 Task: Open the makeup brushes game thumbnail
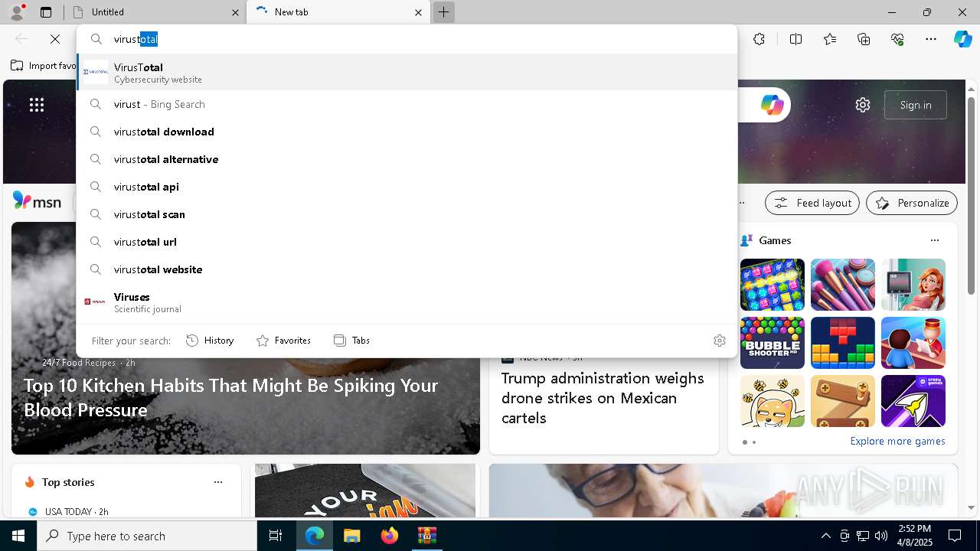point(843,285)
